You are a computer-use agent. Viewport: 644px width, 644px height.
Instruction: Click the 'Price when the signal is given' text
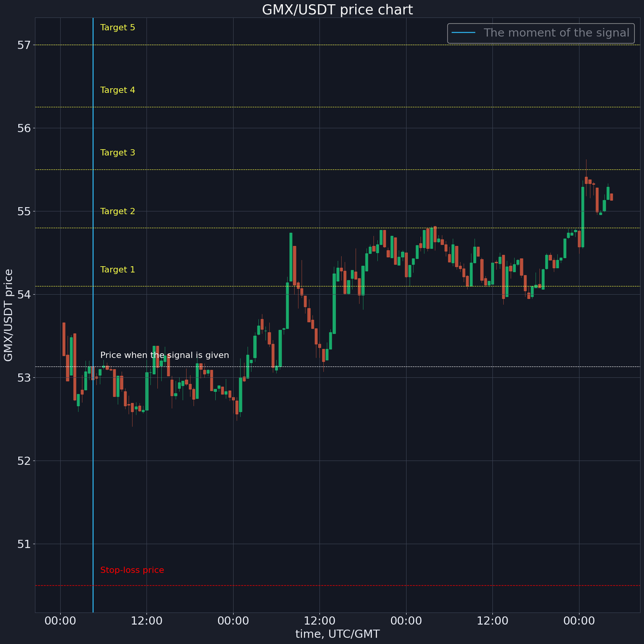(x=164, y=355)
